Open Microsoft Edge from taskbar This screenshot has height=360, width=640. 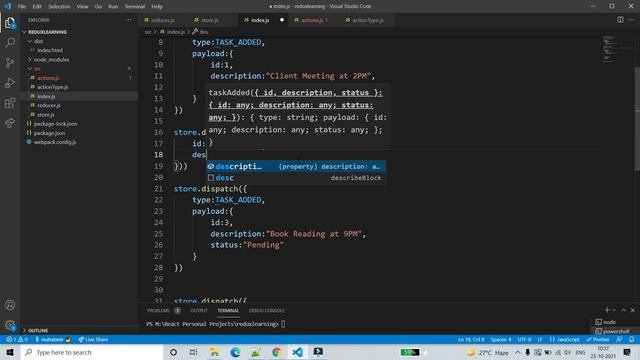[235, 352]
